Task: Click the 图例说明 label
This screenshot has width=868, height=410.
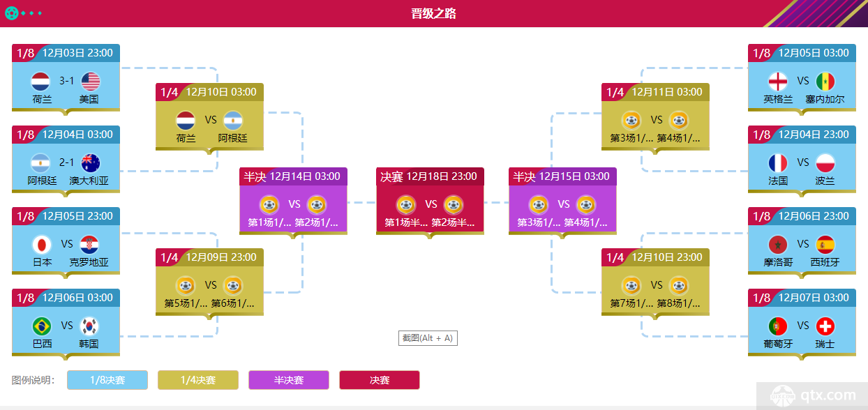Action: click(x=33, y=380)
